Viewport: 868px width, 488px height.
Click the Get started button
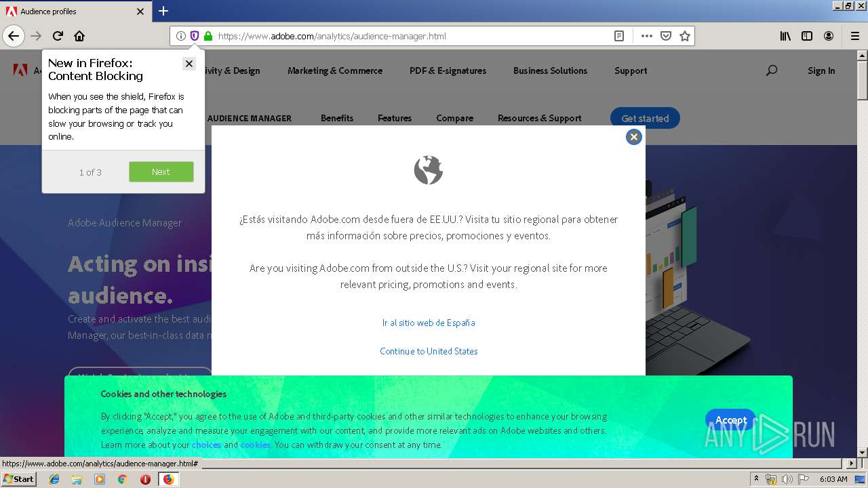pyautogui.click(x=645, y=118)
